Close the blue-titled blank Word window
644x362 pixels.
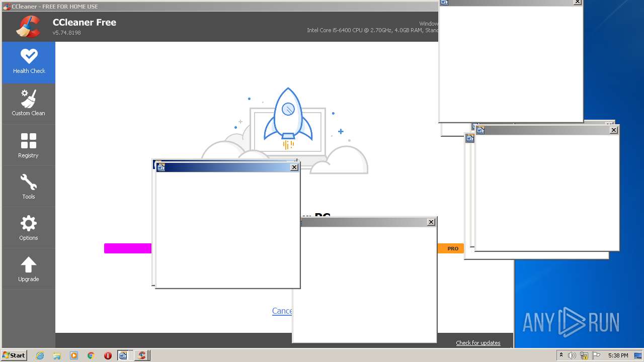(x=294, y=167)
